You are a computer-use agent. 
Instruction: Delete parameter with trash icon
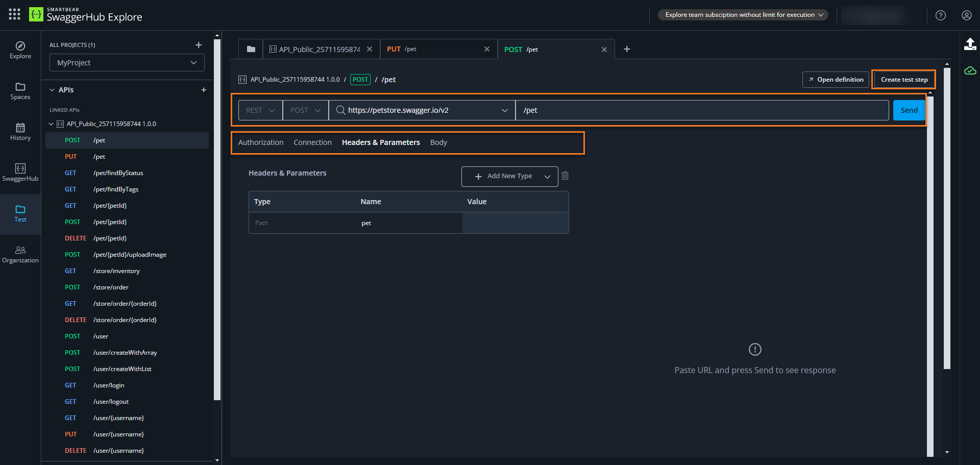click(565, 176)
